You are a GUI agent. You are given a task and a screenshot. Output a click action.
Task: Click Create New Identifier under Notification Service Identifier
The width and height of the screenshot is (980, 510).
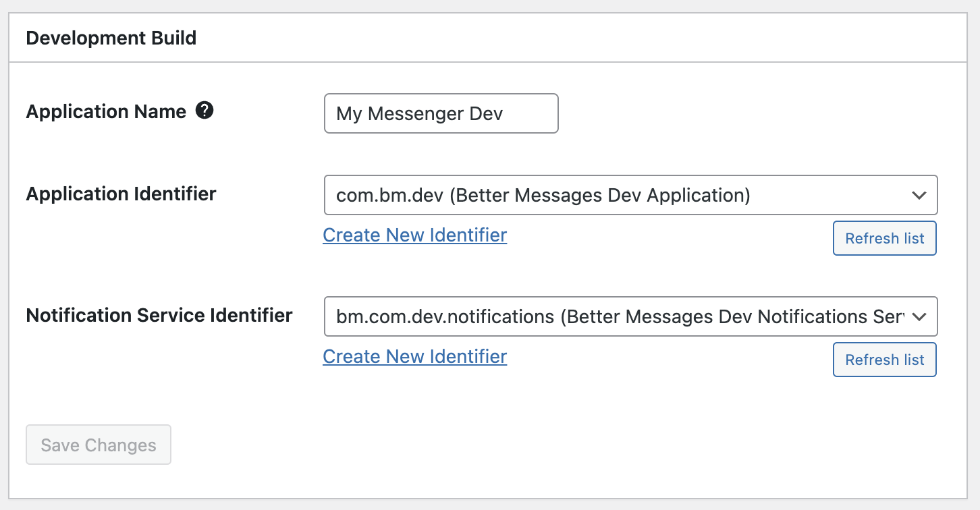(415, 356)
